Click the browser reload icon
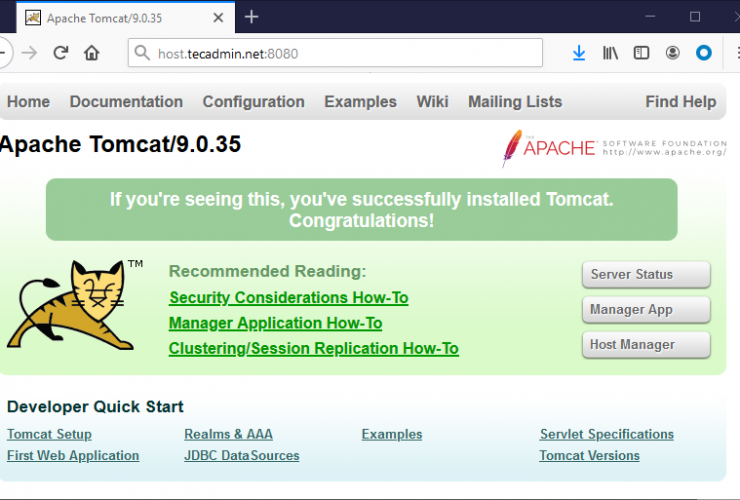The image size is (740, 500). 61,53
